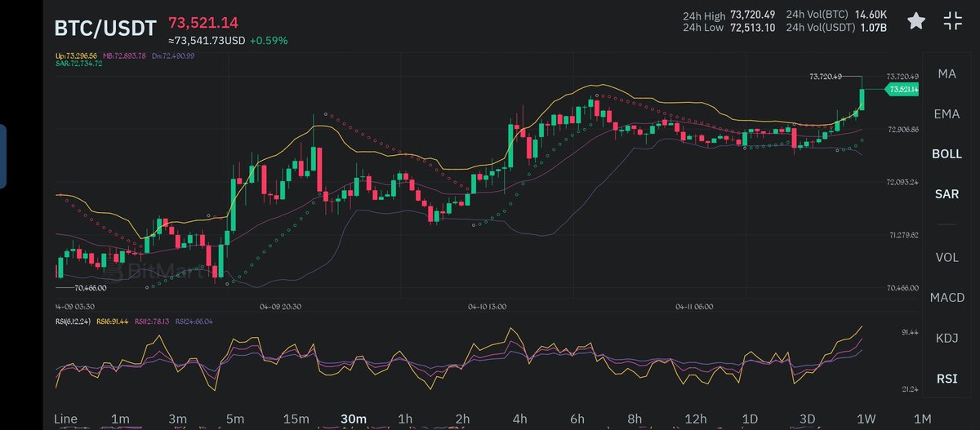
Task: Tap the green current price tag 73,521.14
Action: 903,89
